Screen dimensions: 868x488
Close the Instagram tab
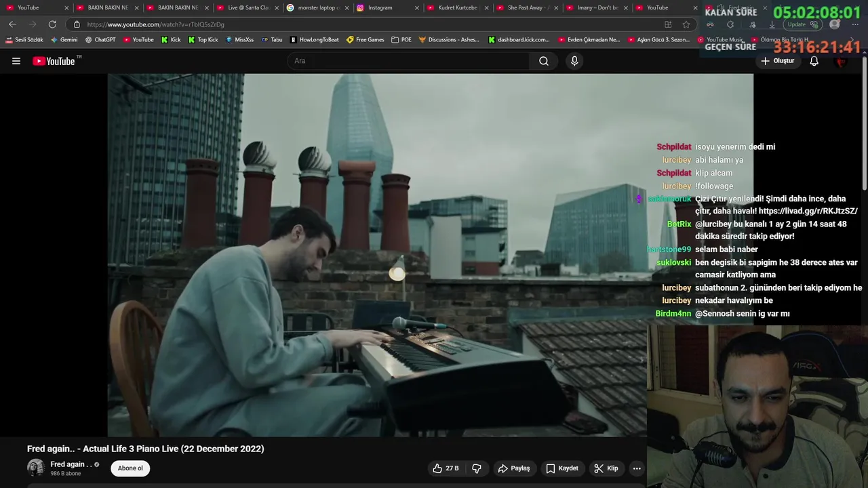pyautogui.click(x=416, y=7)
